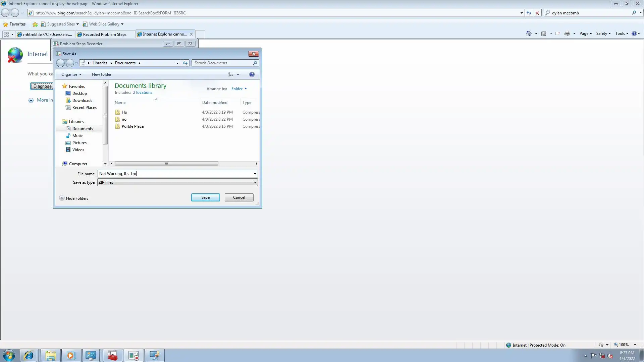Click refresh icon next to Documents path
Image resolution: width=644 pixels, height=362 pixels.
point(185,63)
